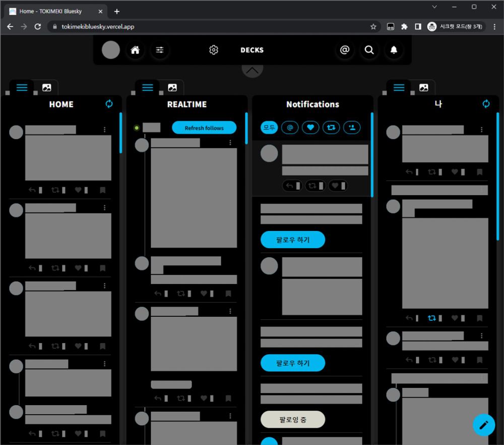Open the gear settings icon
Viewport: 504px width, 445px height.
[214, 50]
